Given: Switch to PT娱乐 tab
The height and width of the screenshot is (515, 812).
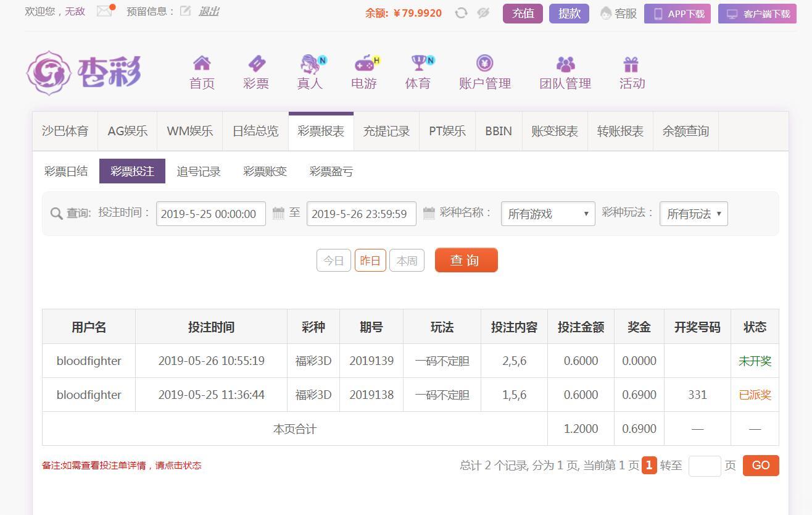Looking at the screenshot, I should coord(447,131).
